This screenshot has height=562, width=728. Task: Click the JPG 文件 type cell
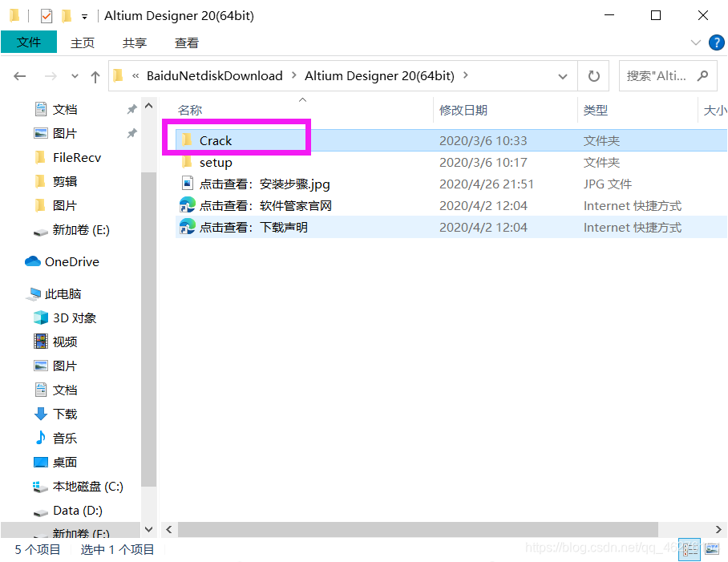[x=607, y=184]
